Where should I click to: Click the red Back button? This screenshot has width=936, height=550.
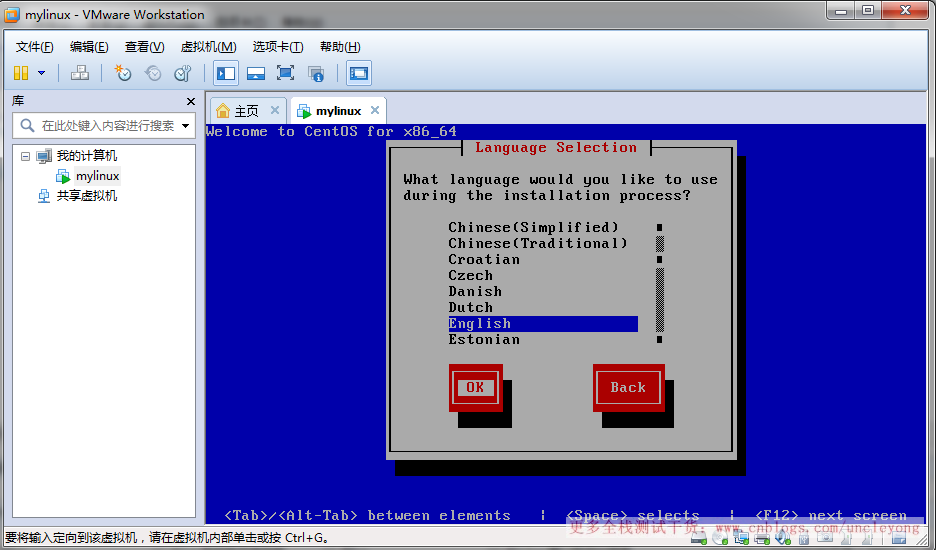[629, 388]
